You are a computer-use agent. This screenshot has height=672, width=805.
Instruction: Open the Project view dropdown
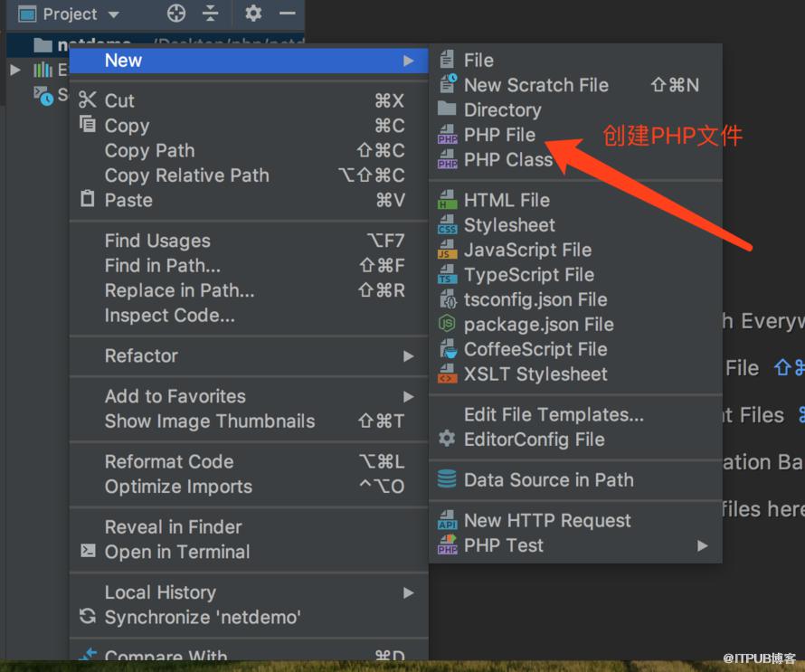pos(113,14)
